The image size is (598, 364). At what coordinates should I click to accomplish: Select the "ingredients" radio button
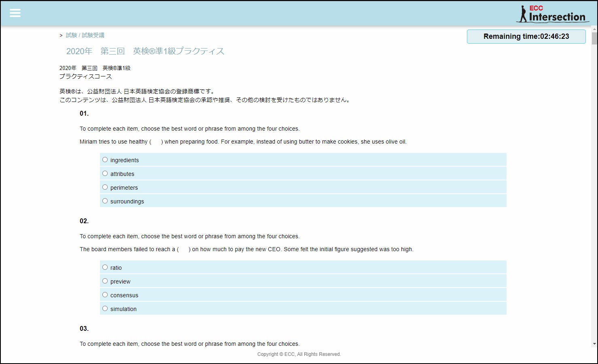105,159
